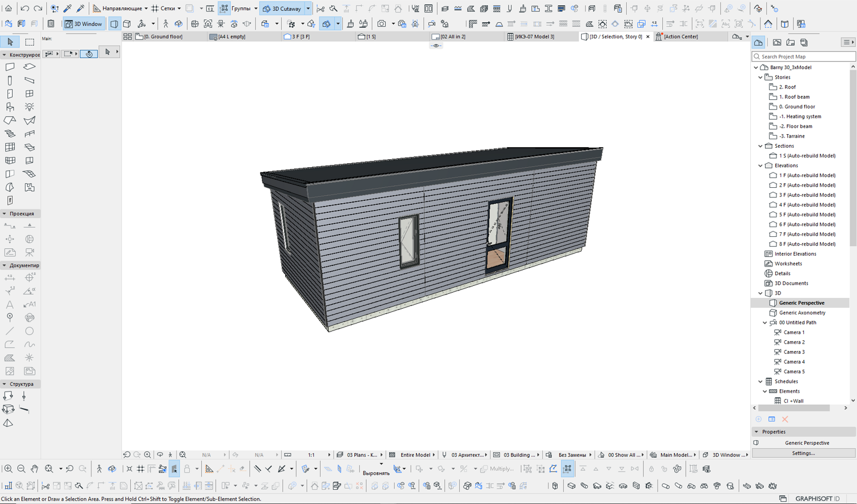Select the Marquee tool in the toolbox
Viewport: 857px width, 504px height.
(x=30, y=42)
